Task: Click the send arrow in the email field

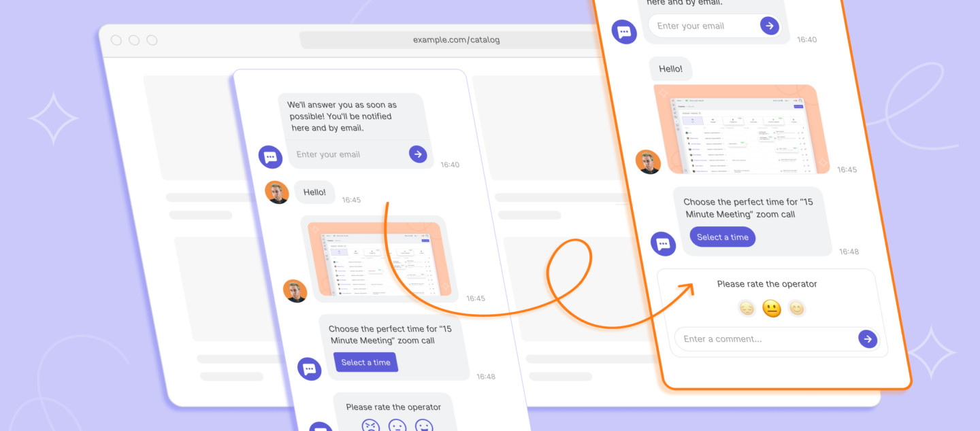Action: (418, 154)
